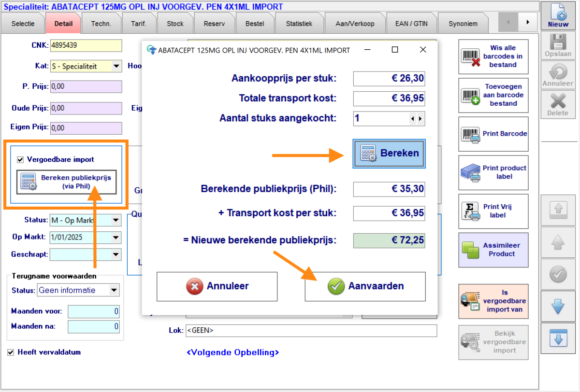Open the Stock tab
Screen dimensions: 580x392
175,24
